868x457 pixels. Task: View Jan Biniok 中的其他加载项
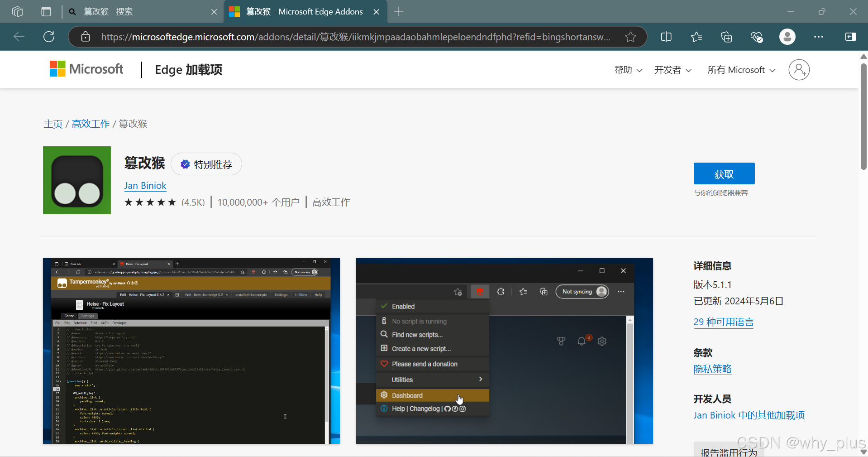749,415
